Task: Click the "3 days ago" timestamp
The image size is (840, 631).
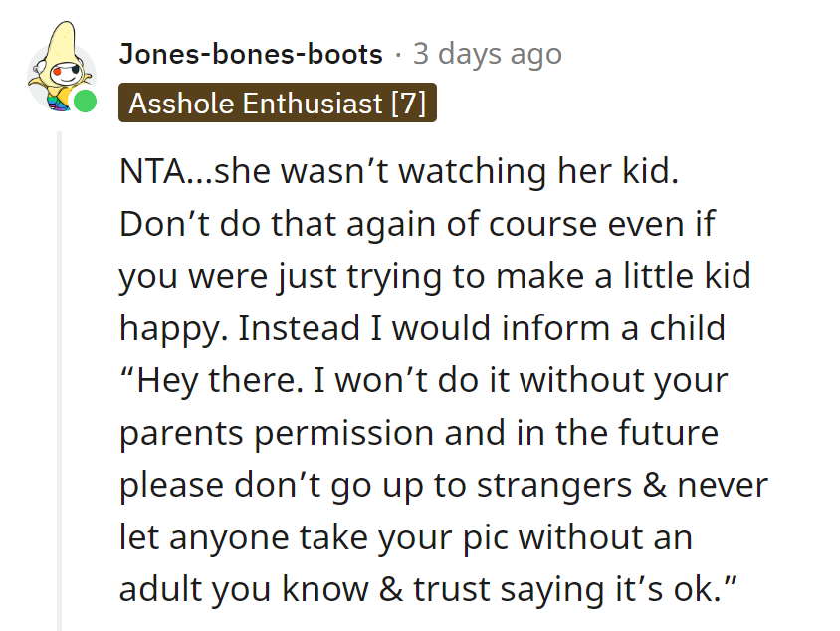Action: (488, 54)
